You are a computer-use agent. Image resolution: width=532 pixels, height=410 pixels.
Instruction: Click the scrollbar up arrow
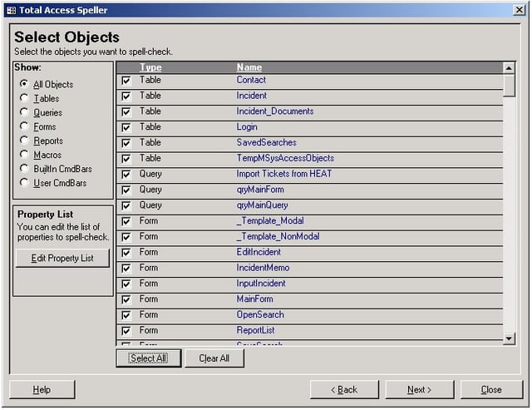(509, 68)
